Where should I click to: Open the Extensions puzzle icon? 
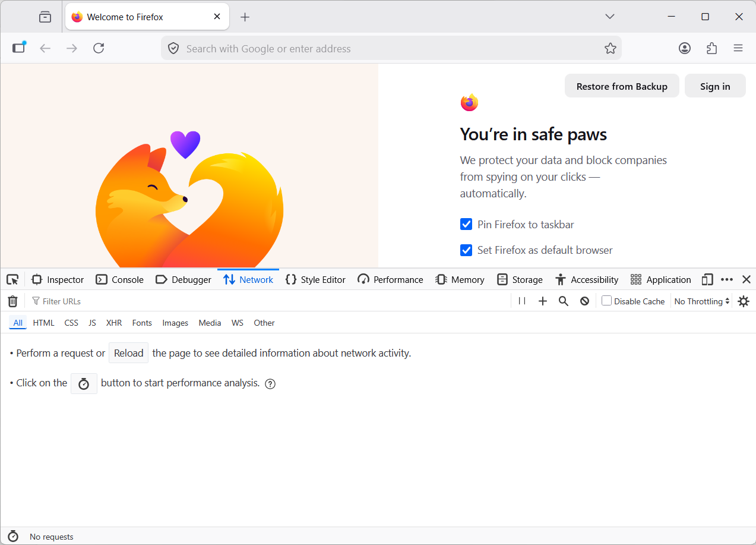pyautogui.click(x=711, y=48)
